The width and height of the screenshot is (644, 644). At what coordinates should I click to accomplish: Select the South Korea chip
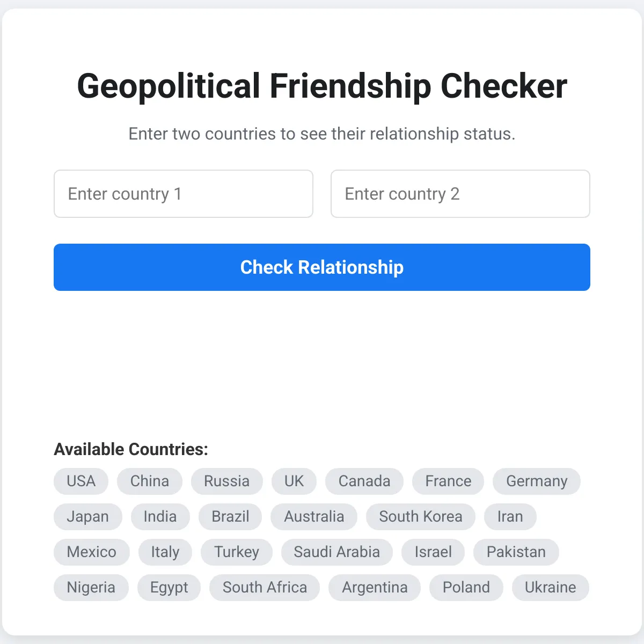tap(421, 516)
